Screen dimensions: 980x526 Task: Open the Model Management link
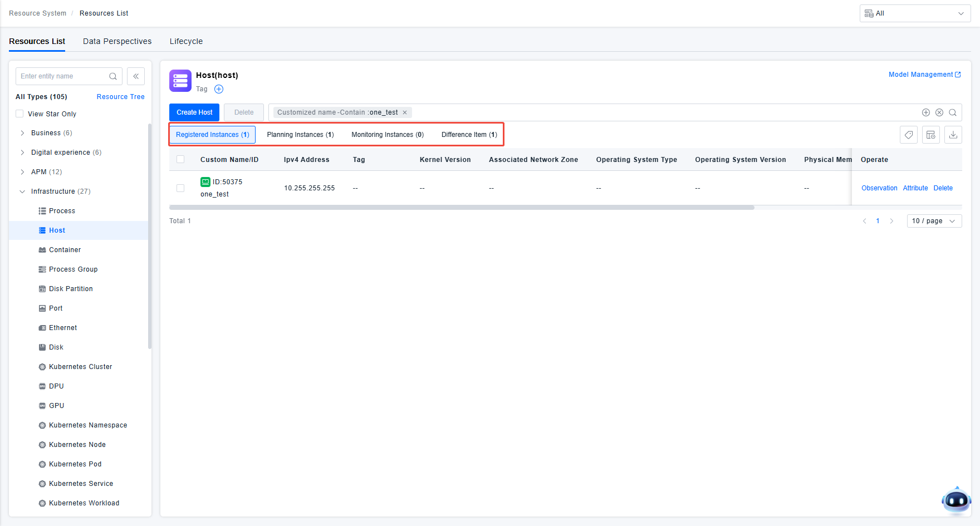pyautogui.click(x=924, y=75)
